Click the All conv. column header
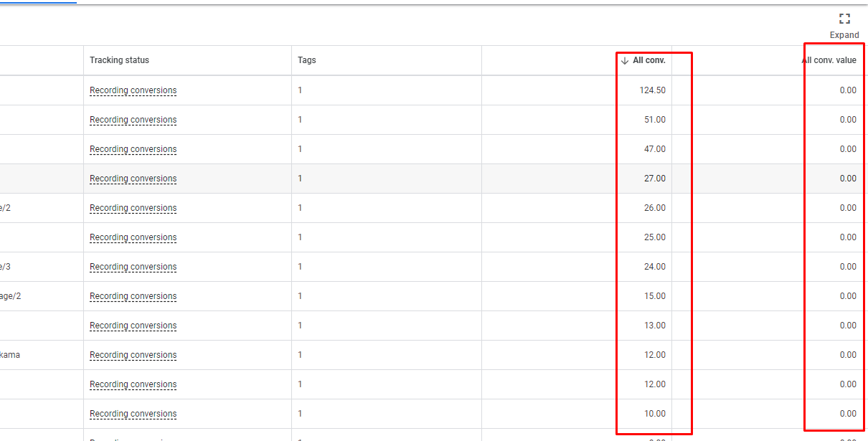 (648, 60)
